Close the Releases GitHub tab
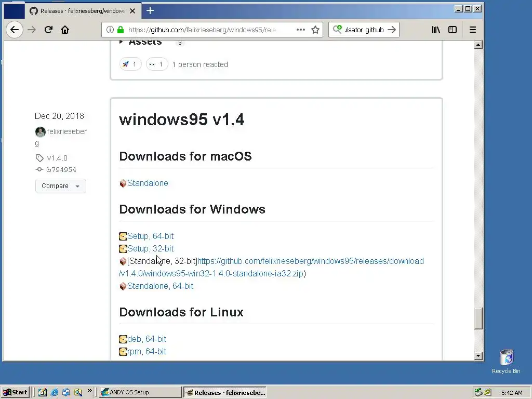 click(132, 11)
